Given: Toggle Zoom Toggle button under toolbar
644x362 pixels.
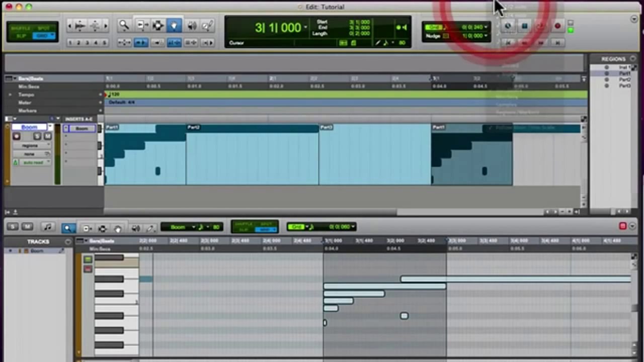Looking at the screenshot, I should coord(124,43).
